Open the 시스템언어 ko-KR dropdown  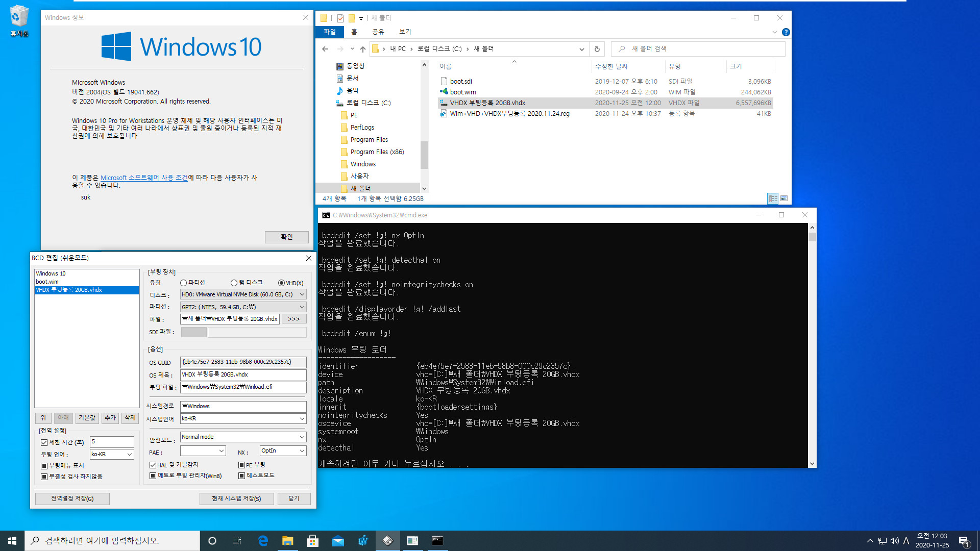[243, 418]
